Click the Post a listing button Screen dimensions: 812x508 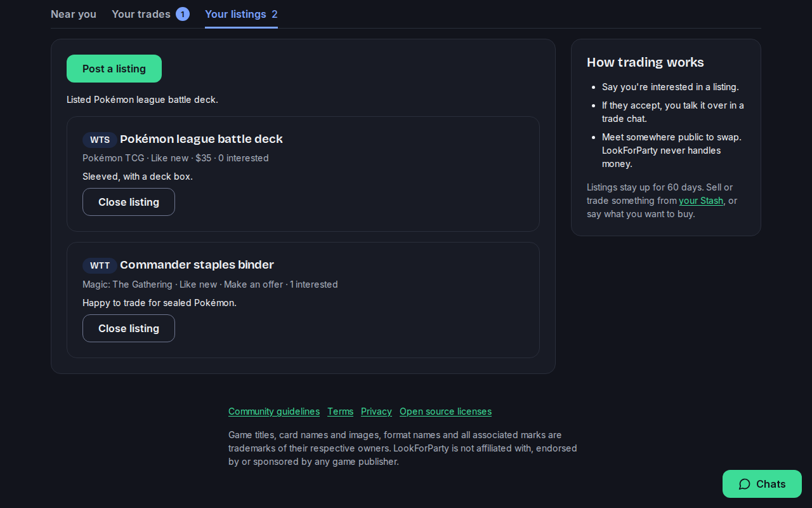coord(114,69)
